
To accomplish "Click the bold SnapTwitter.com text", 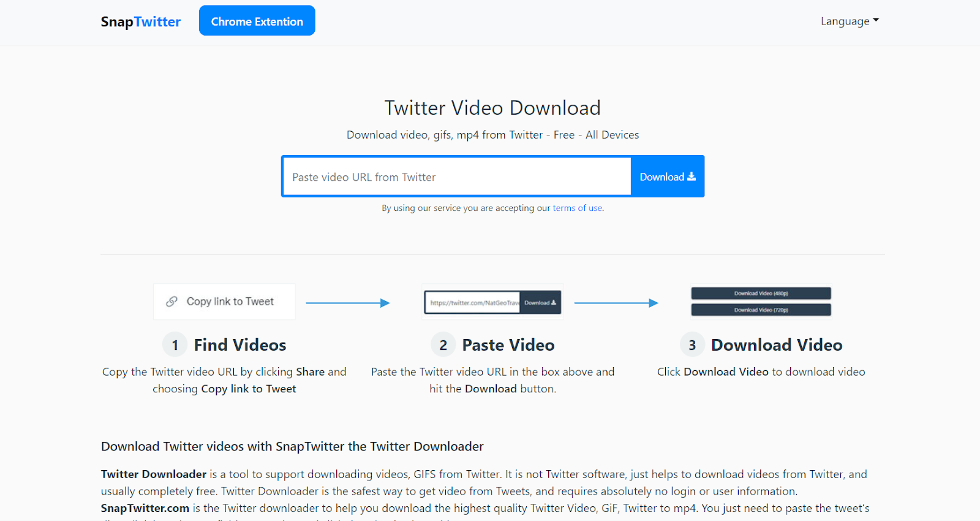I will (145, 508).
